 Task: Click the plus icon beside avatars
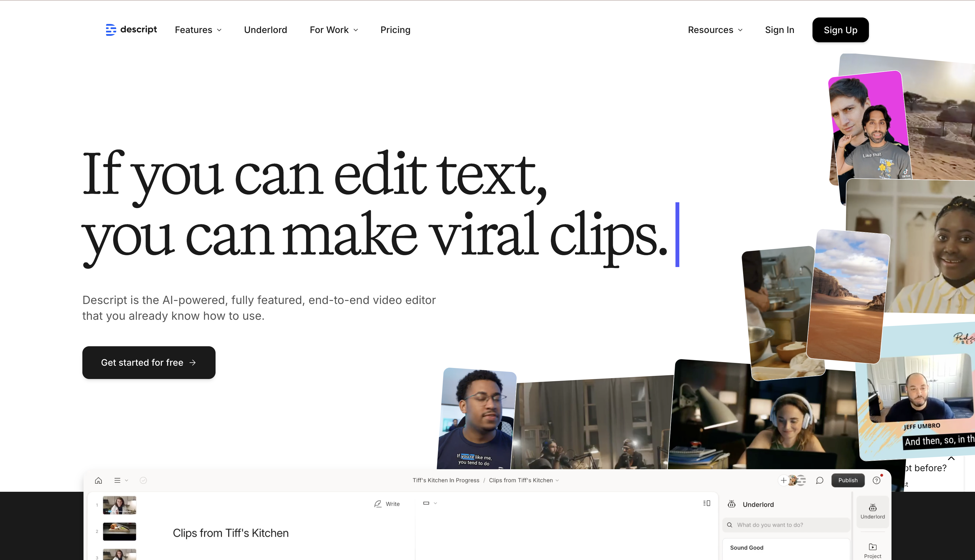(x=783, y=480)
